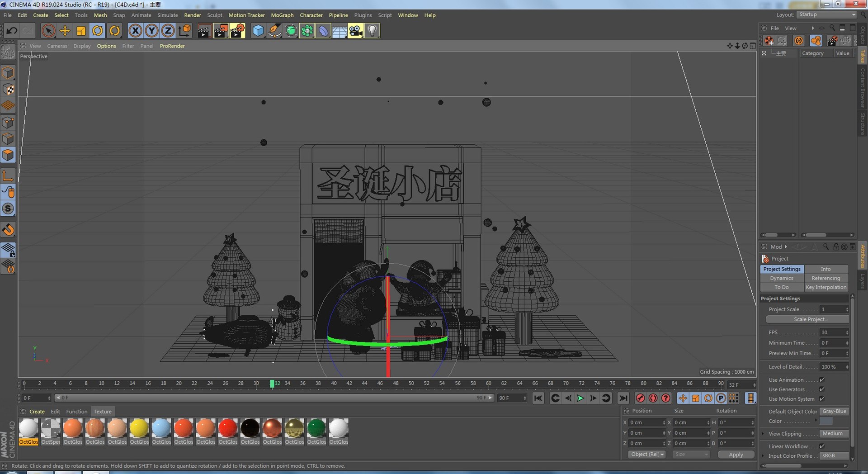This screenshot has width=868, height=474.
Task: Select the Live Selection arrow tool
Action: (48, 31)
